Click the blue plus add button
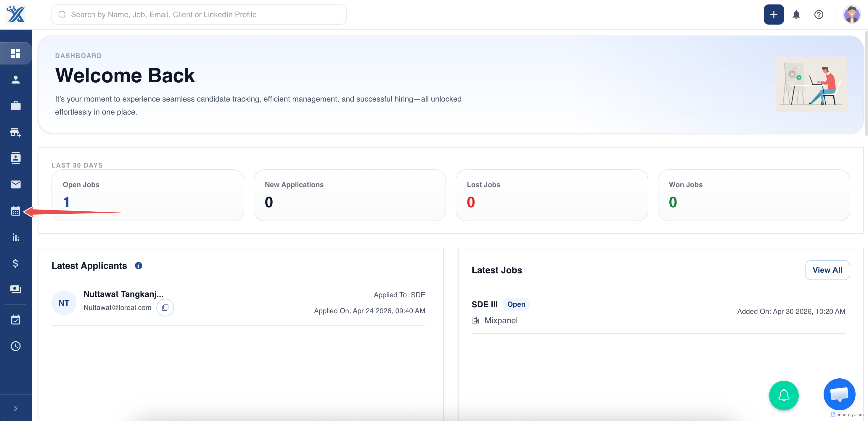 pyautogui.click(x=774, y=15)
